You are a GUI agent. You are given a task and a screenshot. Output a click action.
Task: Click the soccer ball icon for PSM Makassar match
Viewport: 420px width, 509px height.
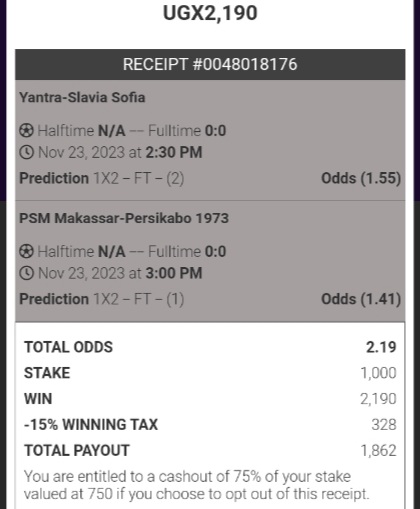click(x=26, y=251)
